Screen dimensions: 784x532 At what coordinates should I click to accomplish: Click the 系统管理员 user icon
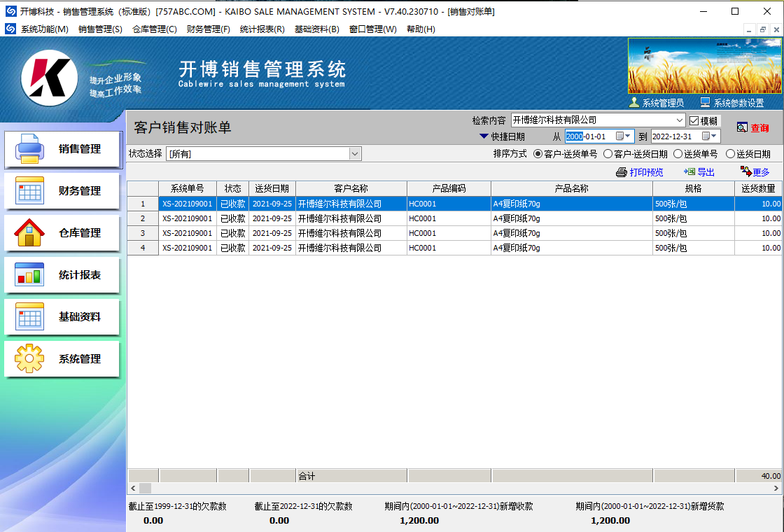click(634, 102)
